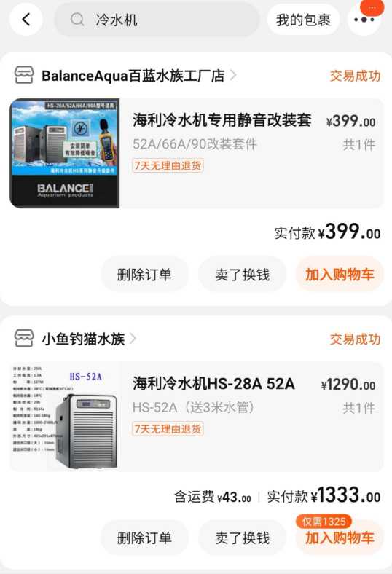Delete the 399 yuan order
The image size is (392, 574).
coord(144,275)
